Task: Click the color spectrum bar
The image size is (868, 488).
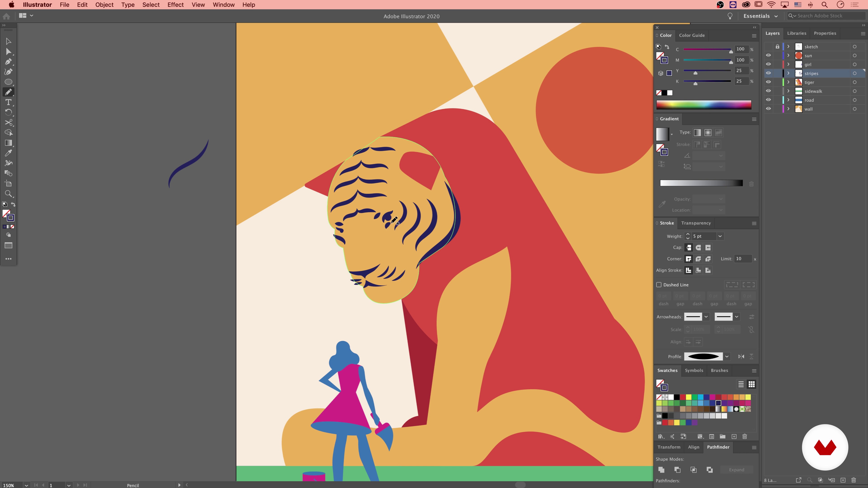Action: 704,105
